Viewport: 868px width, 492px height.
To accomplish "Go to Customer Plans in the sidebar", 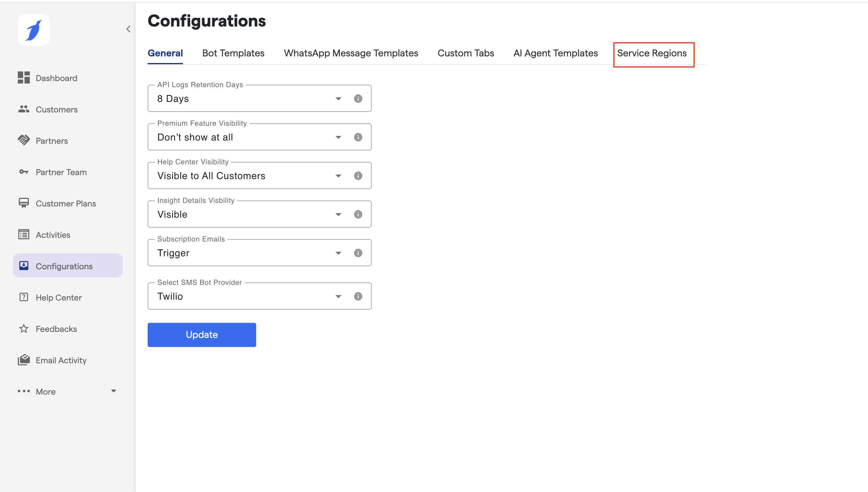I will (66, 203).
